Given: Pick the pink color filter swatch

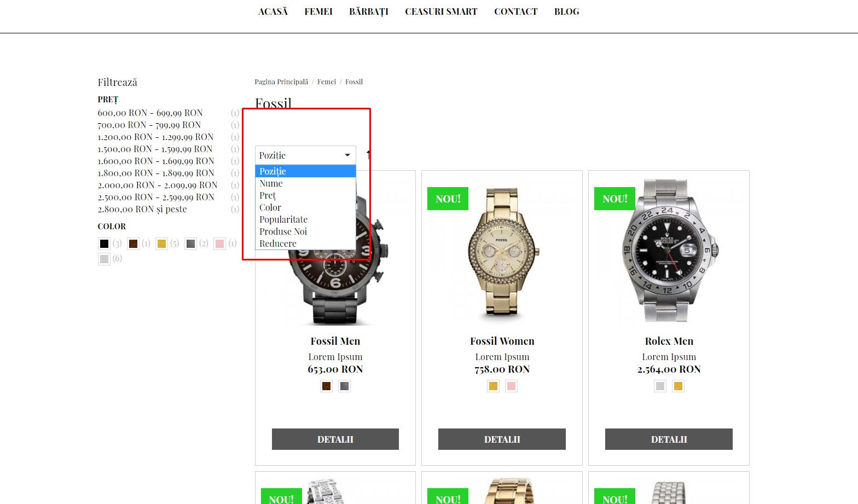Looking at the screenshot, I should point(219,244).
